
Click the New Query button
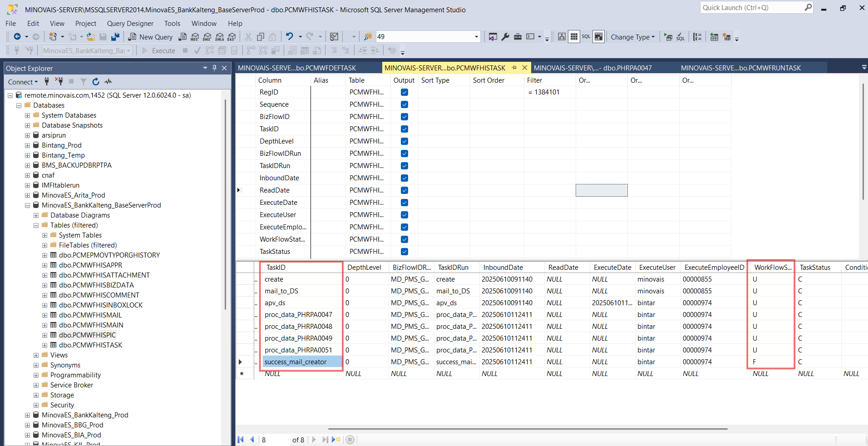coord(151,37)
